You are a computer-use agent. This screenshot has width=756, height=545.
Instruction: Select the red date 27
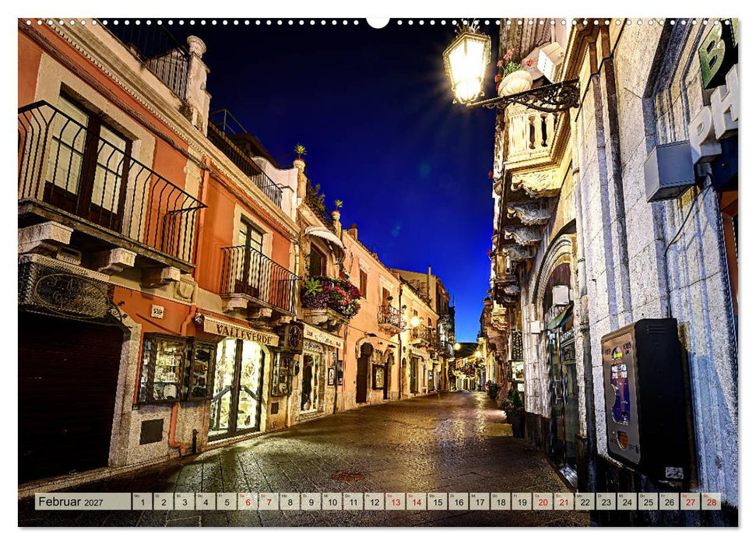click(691, 501)
